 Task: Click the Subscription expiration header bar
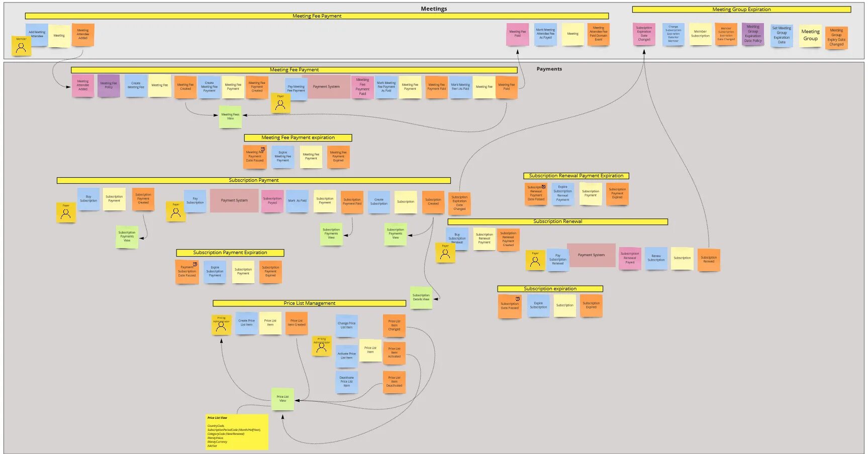(x=550, y=289)
